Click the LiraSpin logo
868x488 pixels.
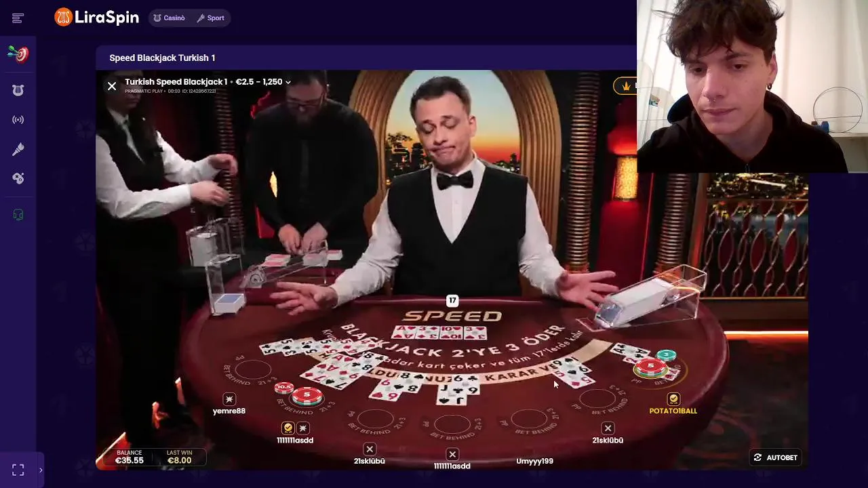(97, 18)
